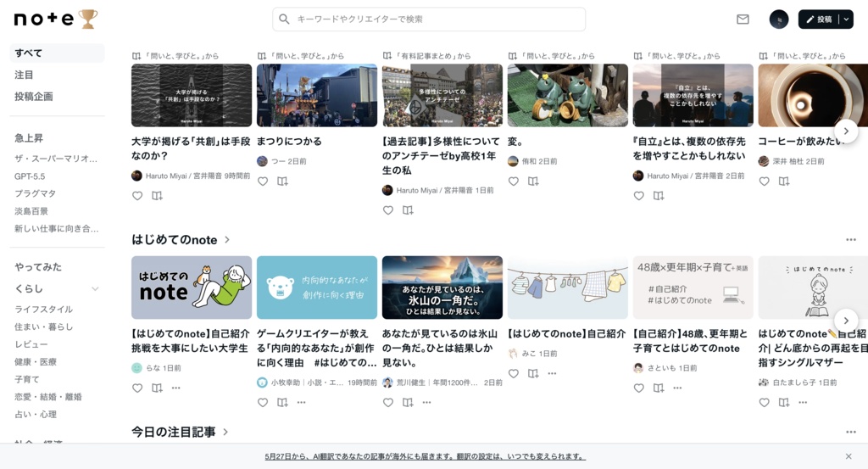Add さといも's post to magazine
This screenshot has width=868, height=469.
658,388
